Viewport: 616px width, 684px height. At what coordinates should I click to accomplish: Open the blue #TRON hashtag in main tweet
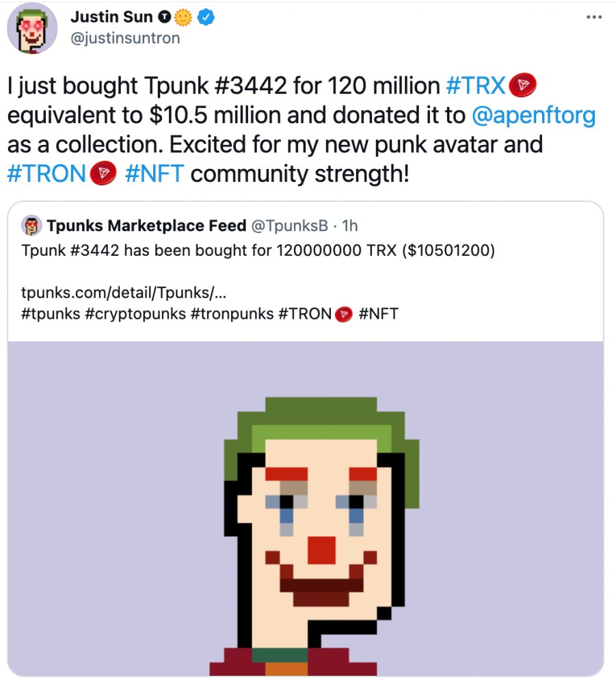click(47, 174)
